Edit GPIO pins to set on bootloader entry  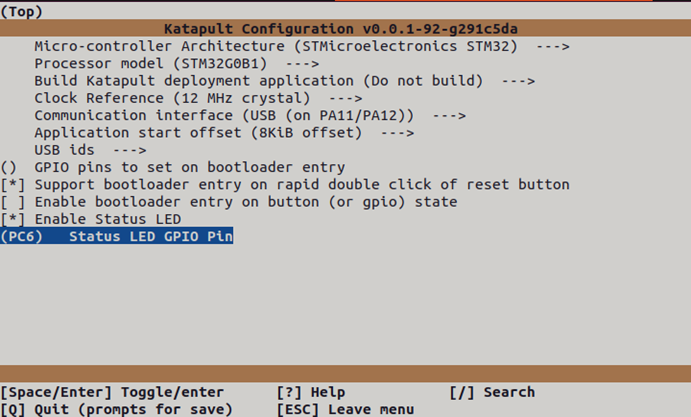[x=189, y=167]
